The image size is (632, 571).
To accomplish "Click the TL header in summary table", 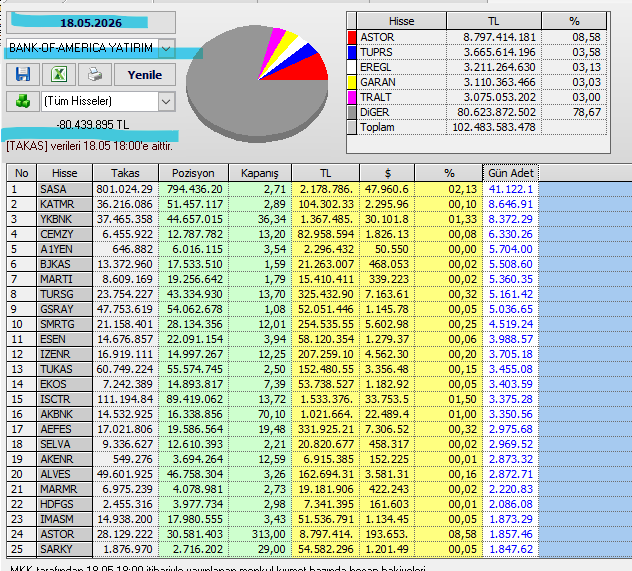I will 494,21.
